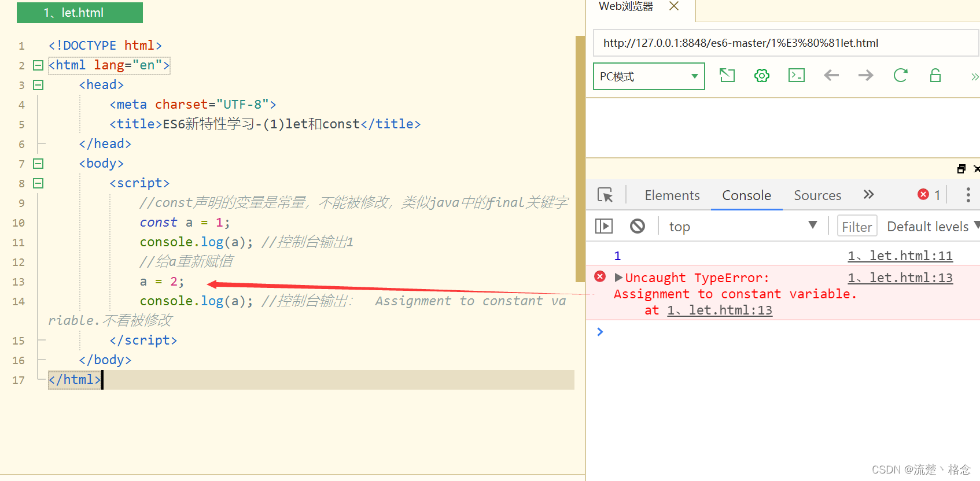
Task: Activate the DevTools inspect element picker
Action: pos(605,195)
